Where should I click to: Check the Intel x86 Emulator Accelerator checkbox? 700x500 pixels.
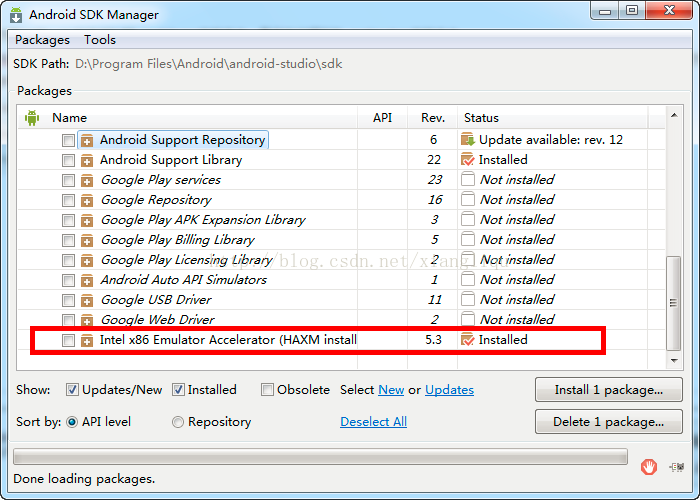pyautogui.click(x=68, y=341)
